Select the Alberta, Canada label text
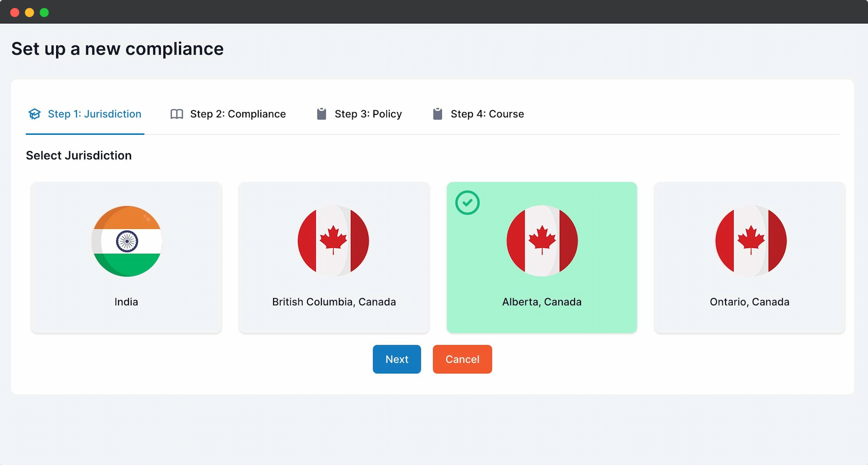Viewport: 868px width, 465px height. tap(542, 302)
